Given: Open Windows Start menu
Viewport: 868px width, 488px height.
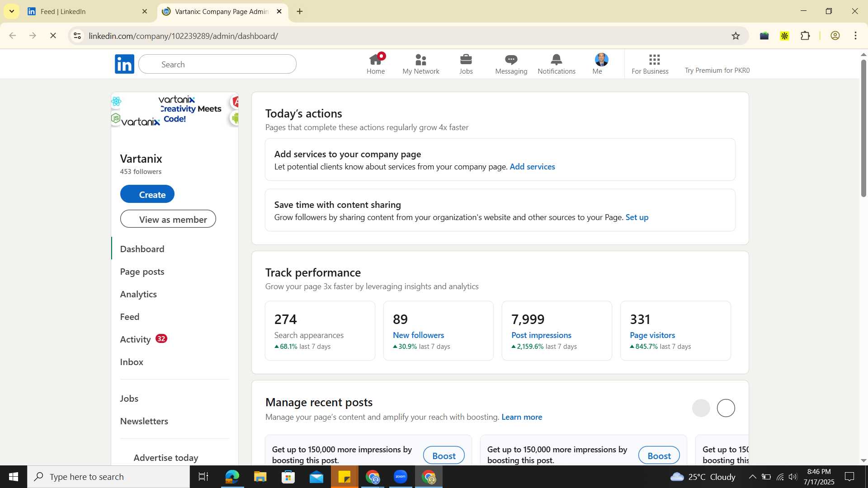Looking at the screenshot, I should tap(13, 477).
